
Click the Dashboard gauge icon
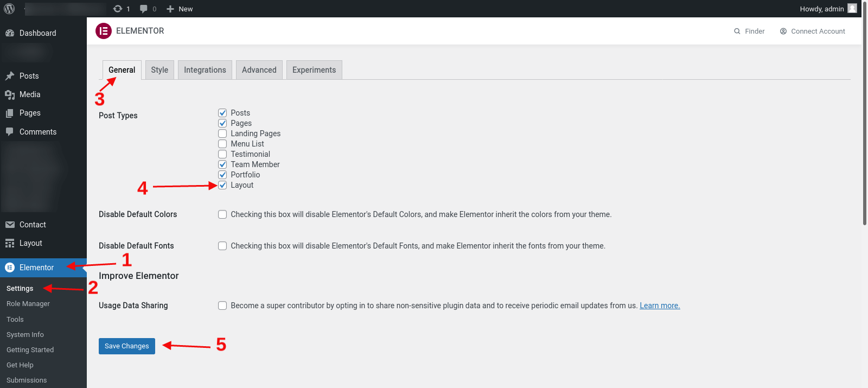coord(10,33)
